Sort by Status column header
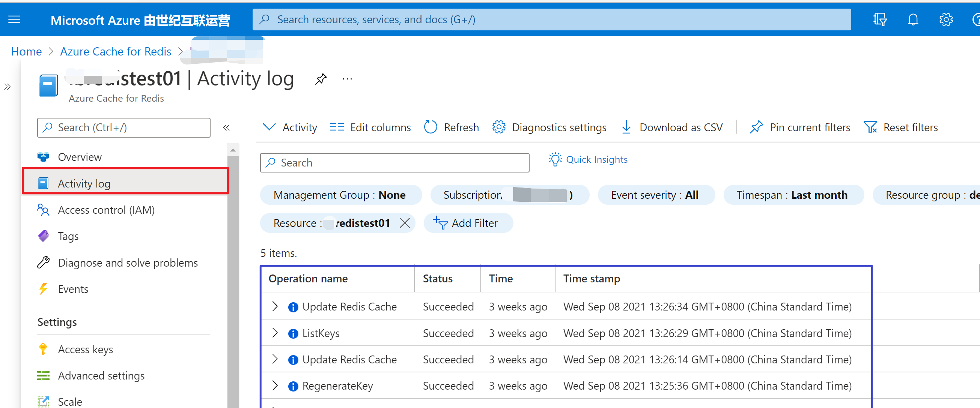 coord(438,279)
